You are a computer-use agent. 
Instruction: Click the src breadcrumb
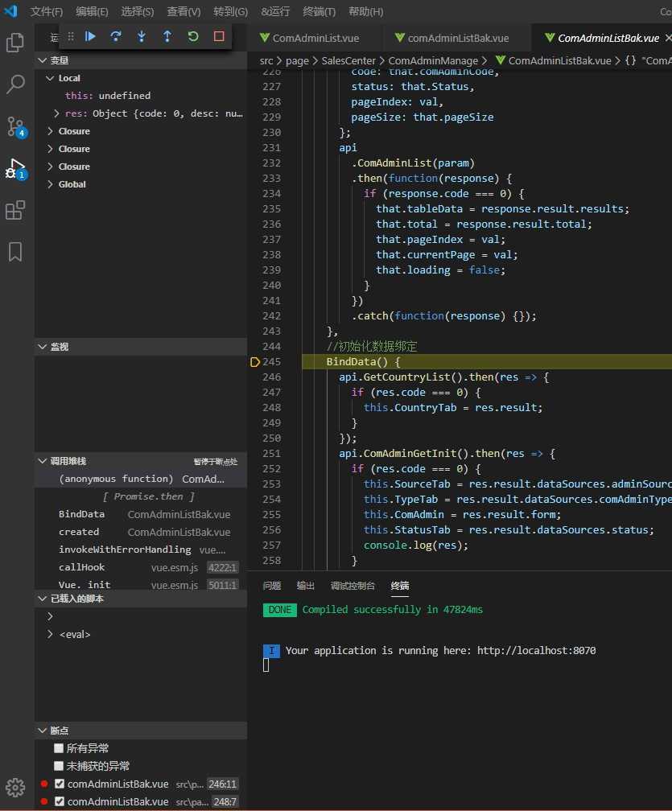pos(266,60)
